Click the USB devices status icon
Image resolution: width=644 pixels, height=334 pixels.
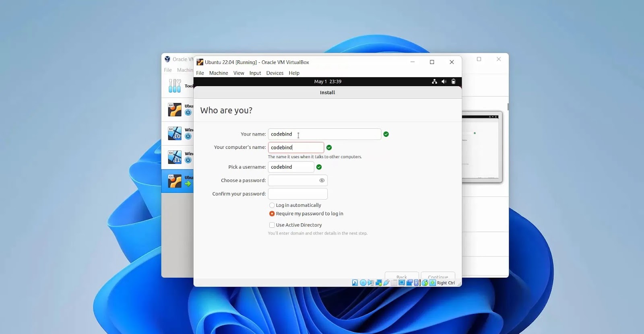click(386, 283)
